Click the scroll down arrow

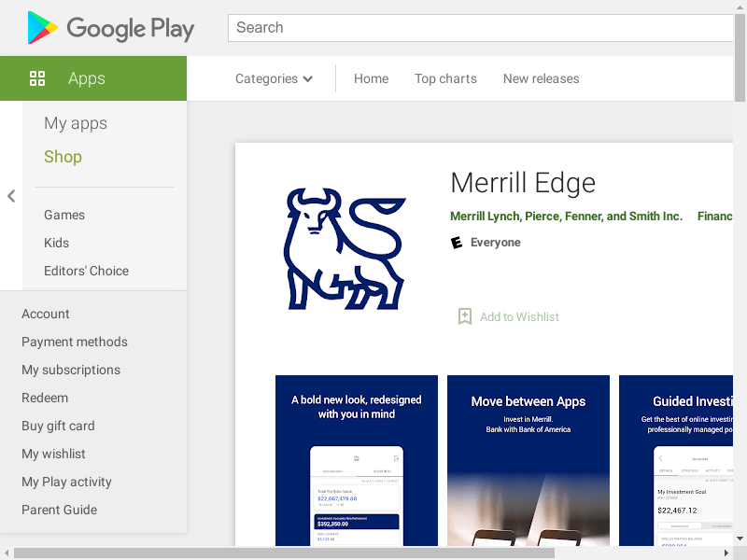coord(740,539)
